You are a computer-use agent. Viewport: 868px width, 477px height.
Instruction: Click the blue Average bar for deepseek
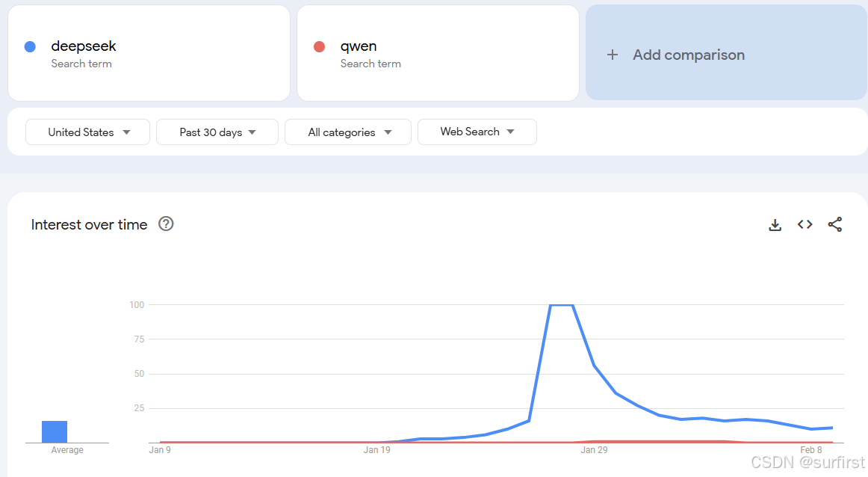55,431
